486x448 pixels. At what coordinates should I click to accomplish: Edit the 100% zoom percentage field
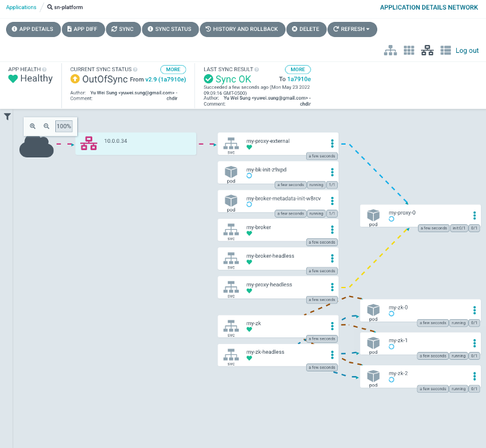[64, 126]
